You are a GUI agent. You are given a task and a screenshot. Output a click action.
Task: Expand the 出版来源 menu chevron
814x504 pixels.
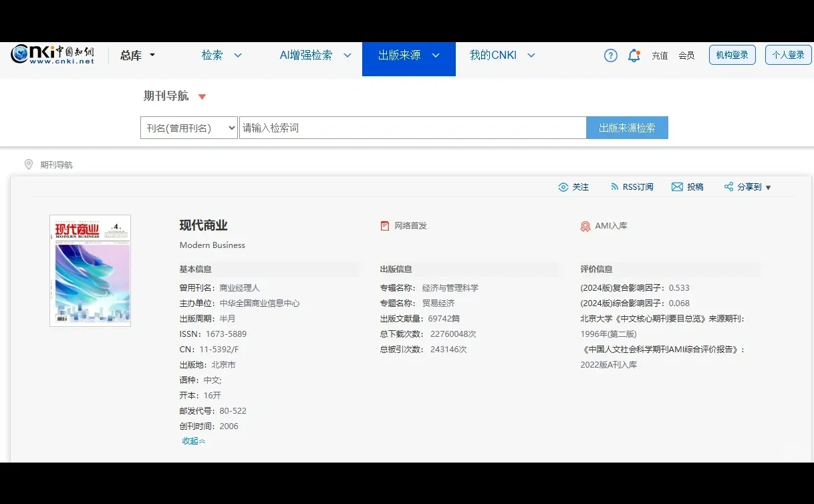coord(436,55)
